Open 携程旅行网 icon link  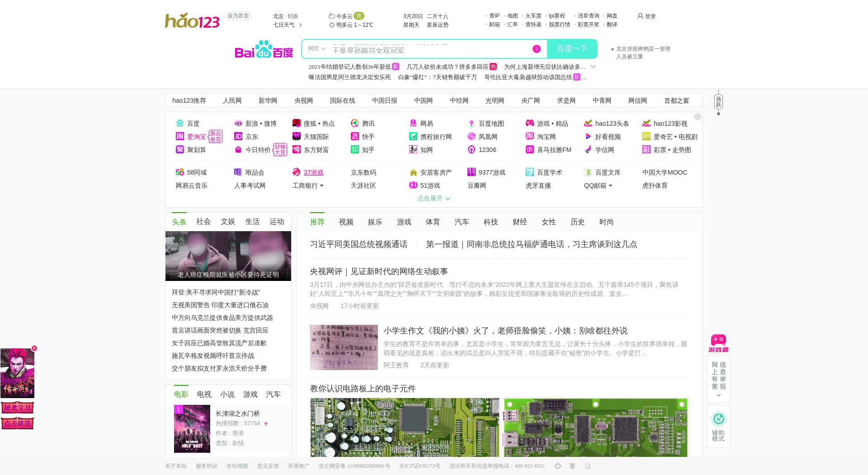coord(413,137)
